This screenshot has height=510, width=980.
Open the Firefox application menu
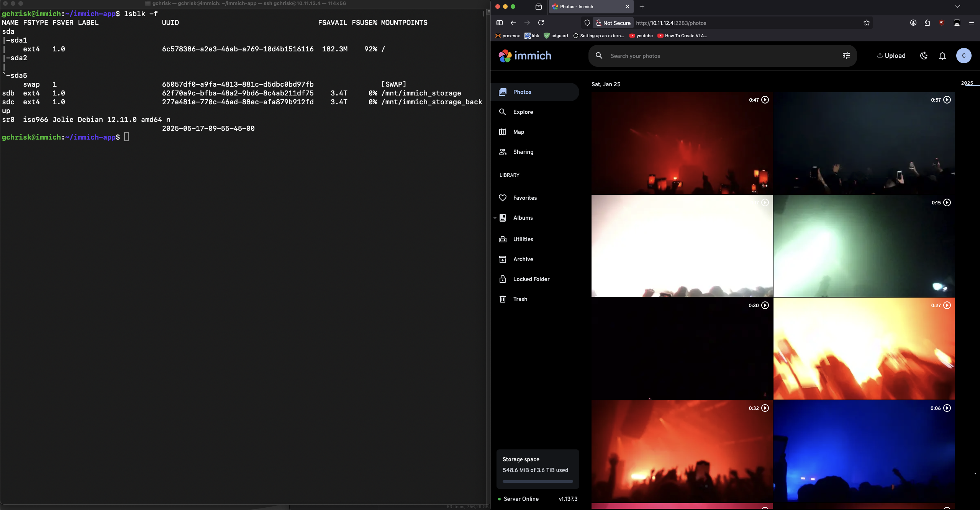pos(972,23)
